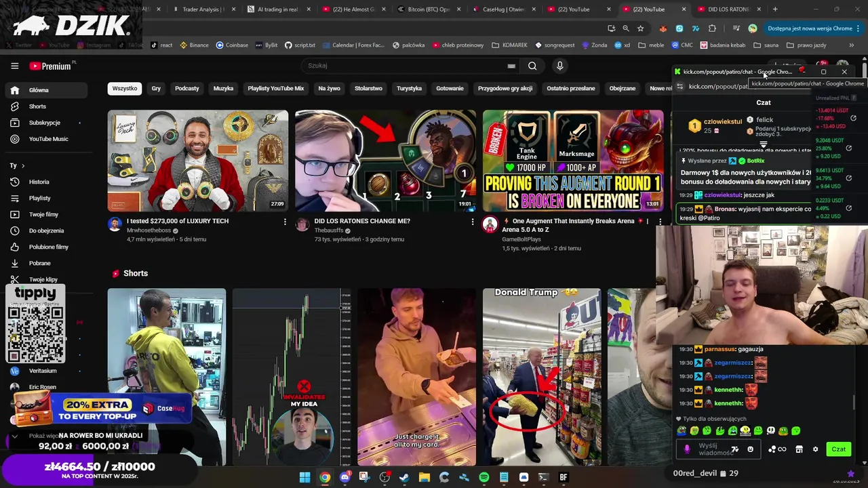The height and width of the screenshot is (488, 868).
Task: Bookmark this page with the star icon
Action: [x=640, y=28]
